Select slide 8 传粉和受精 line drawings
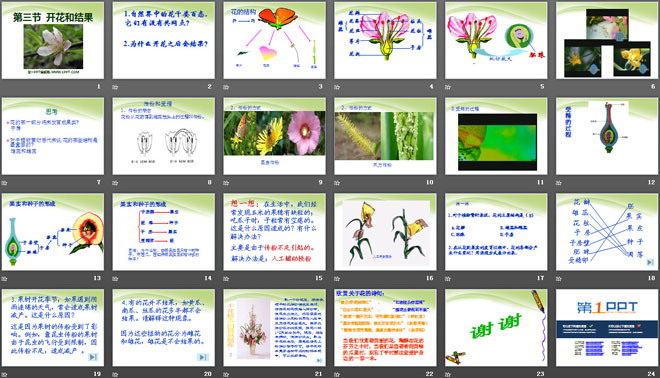Image resolution: width=660 pixels, height=378 pixels. [163, 136]
